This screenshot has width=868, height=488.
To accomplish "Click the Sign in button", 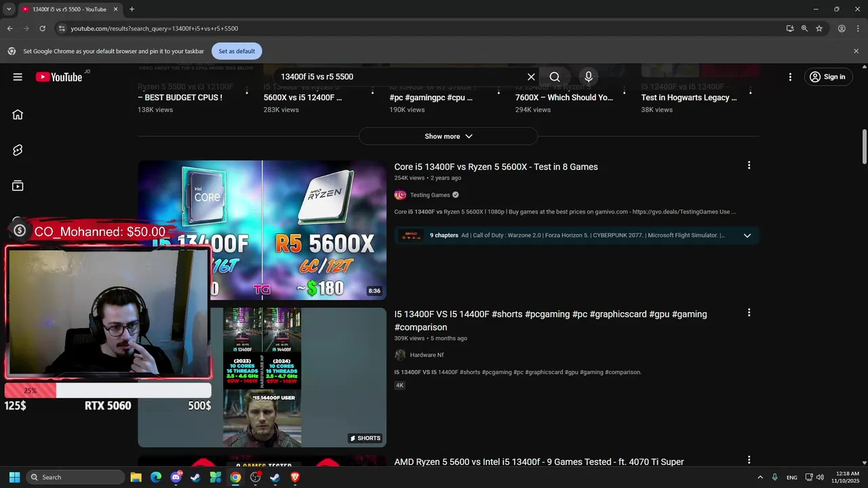I will click(827, 77).
